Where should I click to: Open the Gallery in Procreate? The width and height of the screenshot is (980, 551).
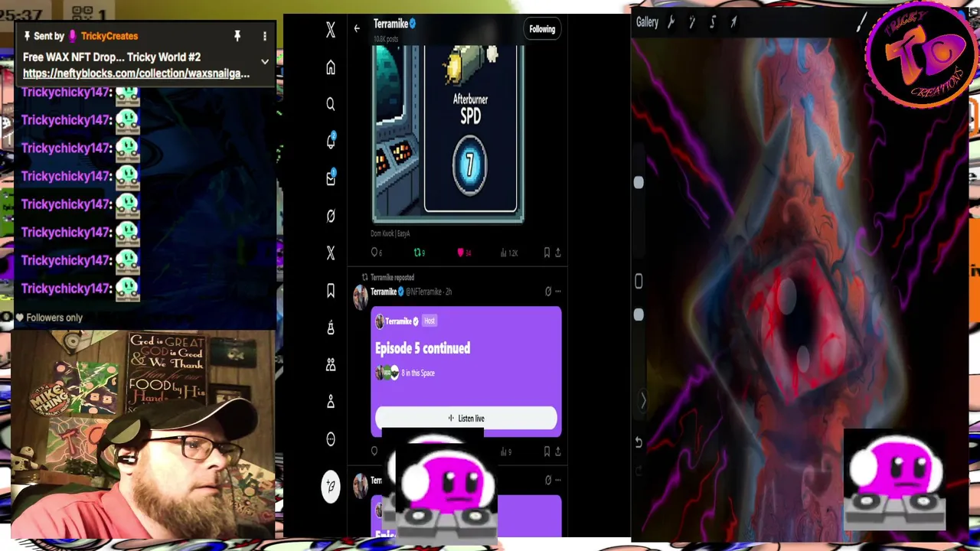coord(647,22)
